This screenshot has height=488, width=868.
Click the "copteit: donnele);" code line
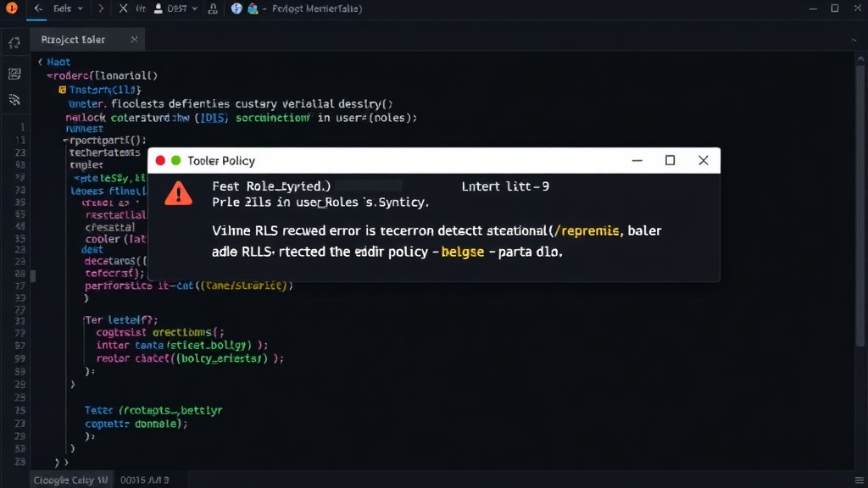point(136,424)
